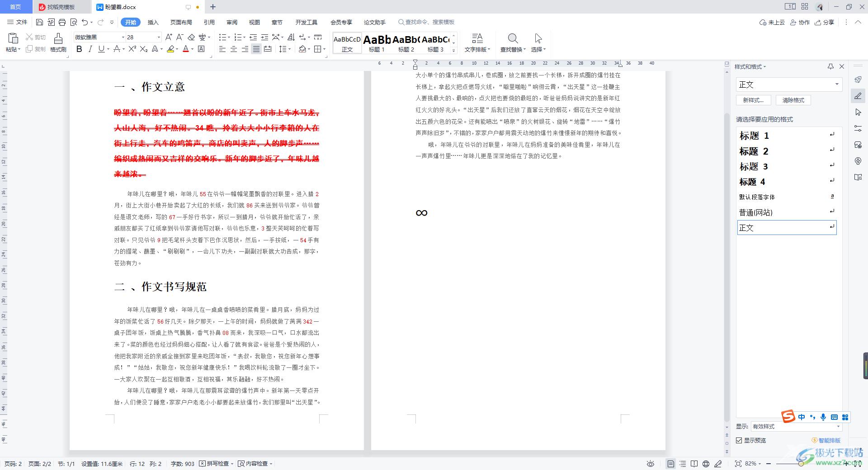Switch to web layout view (globe icon) in the status bar
Image resolution: width=868 pixels, height=470 pixels.
tap(706, 464)
